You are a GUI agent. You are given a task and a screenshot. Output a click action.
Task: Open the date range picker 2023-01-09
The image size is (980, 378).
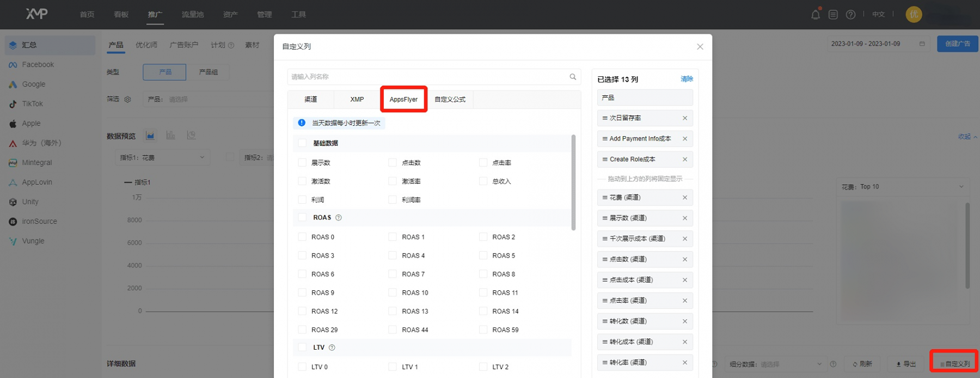[x=878, y=44]
